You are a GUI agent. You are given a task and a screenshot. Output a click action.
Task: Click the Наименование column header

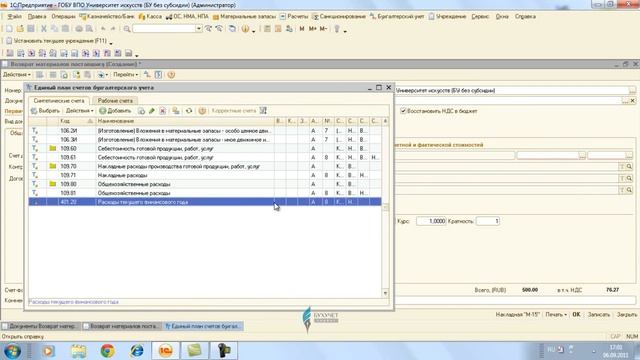pyautogui.click(x=184, y=121)
